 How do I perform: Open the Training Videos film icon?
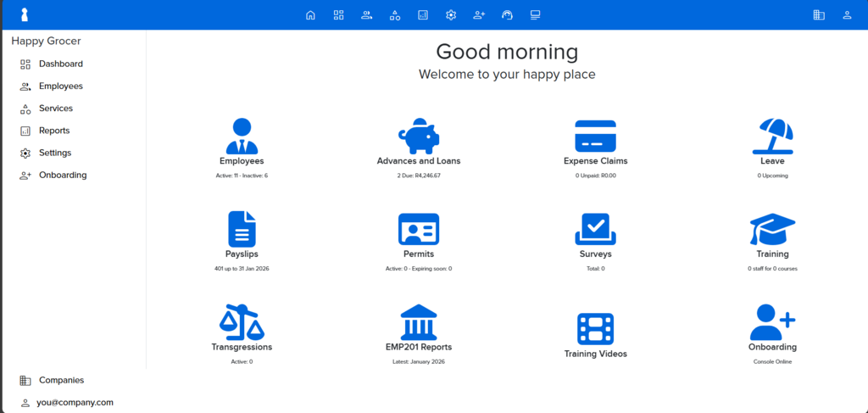click(595, 328)
